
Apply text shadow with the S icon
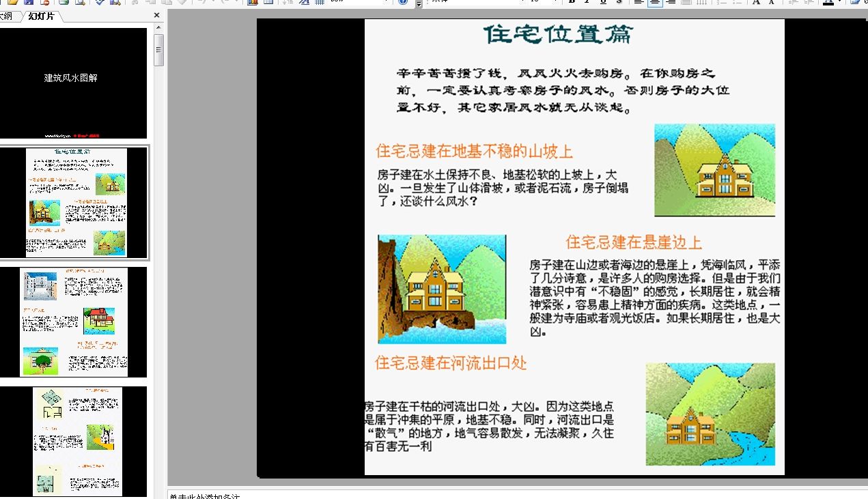tap(618, 3)
